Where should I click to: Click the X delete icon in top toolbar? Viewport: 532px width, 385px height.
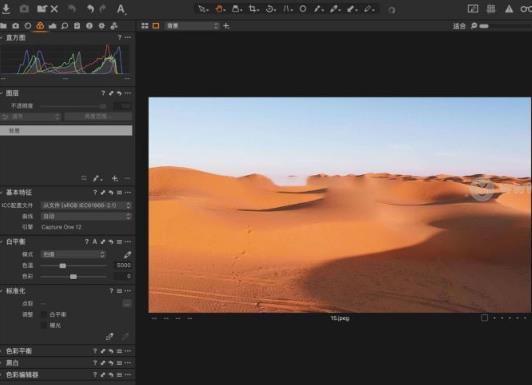point(54,9)
